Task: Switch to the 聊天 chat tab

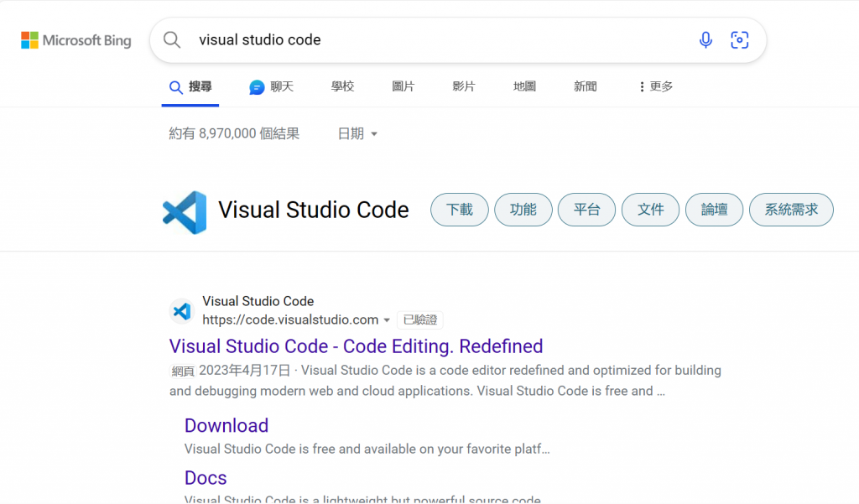Action: [272, 86]
